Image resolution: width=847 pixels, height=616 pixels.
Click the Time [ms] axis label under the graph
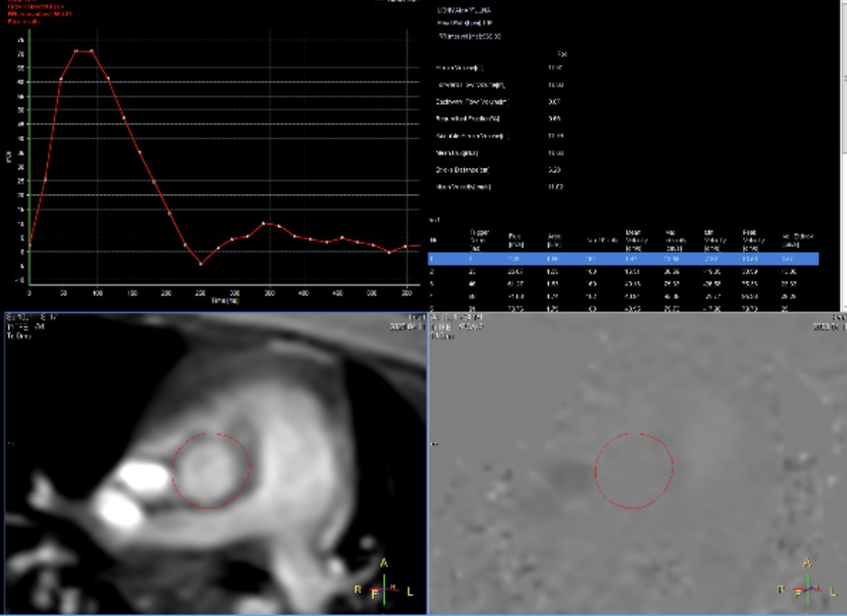[224, 301]
